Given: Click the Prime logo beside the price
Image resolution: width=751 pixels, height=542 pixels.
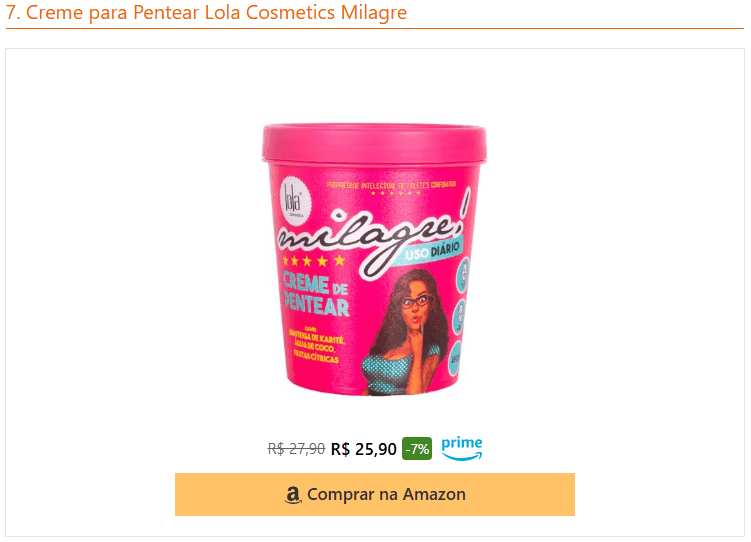Looking at the screenshot, I should pos(462,449).
